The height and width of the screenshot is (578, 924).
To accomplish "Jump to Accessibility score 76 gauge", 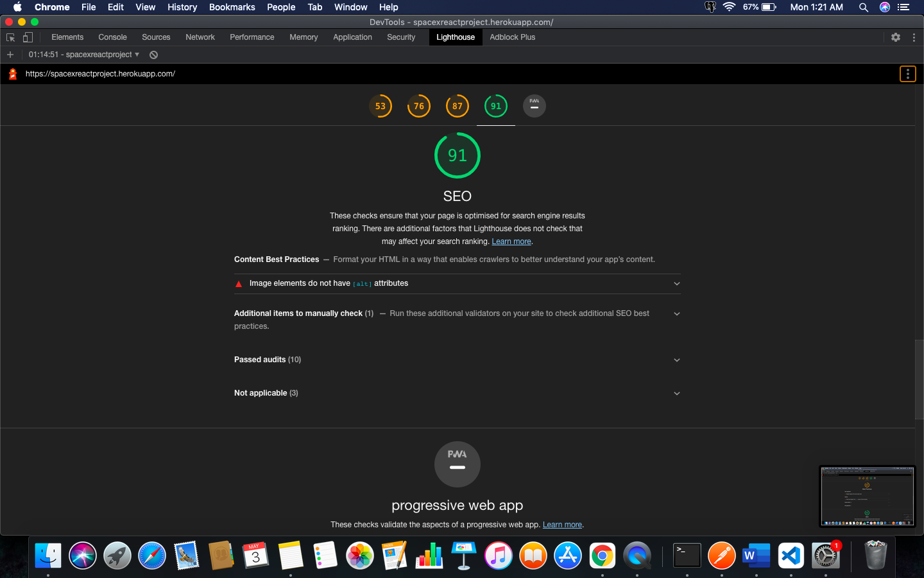I will 419,106.
